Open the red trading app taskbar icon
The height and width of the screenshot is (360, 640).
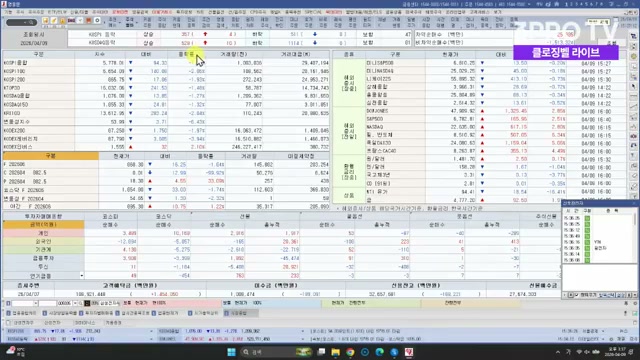tap(409, 352)
